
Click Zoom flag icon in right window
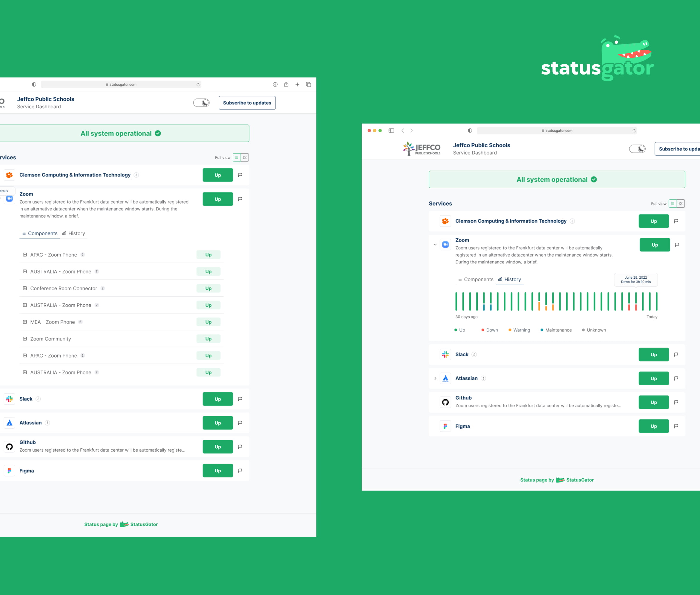coord(677,245)
